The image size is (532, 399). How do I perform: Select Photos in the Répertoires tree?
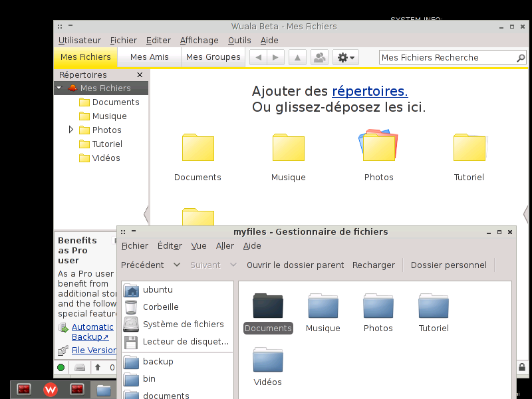(100, 130)
